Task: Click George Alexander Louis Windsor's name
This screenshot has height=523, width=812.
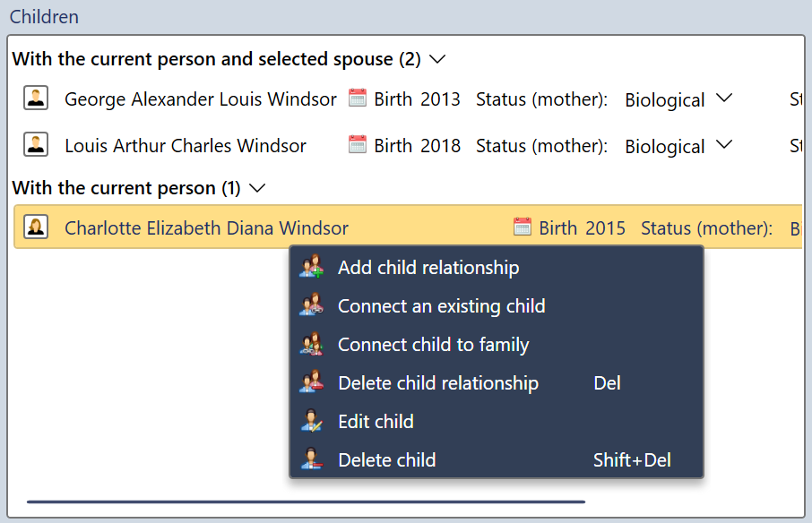Action: click(x=200, y=99)
